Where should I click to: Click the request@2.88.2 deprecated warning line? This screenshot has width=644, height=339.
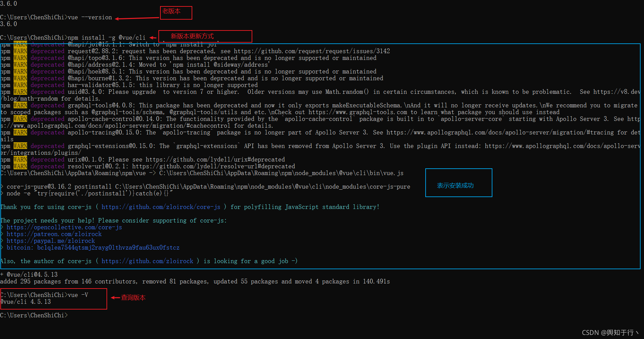click(195, 51)
